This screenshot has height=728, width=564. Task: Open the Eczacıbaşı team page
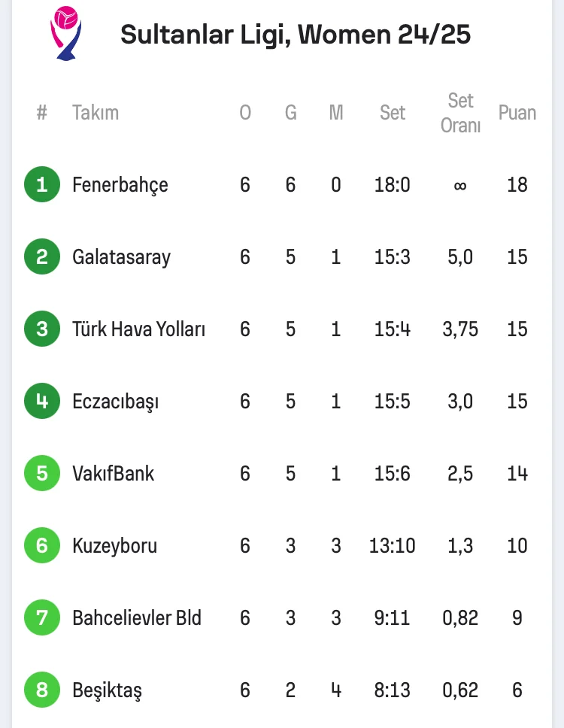116,402
